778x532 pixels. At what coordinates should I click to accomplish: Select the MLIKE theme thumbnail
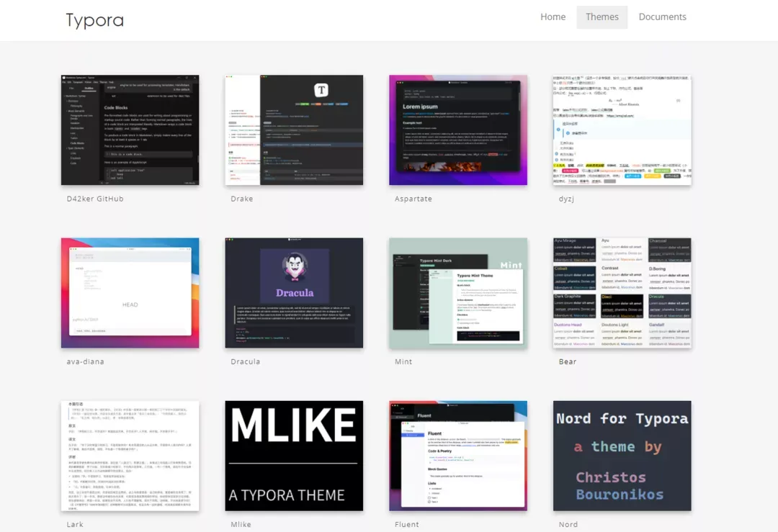[294, 456]
